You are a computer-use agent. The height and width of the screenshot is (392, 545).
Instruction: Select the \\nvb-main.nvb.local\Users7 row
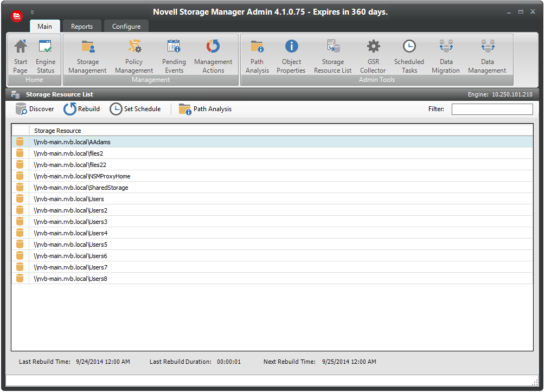click(272, 267)
